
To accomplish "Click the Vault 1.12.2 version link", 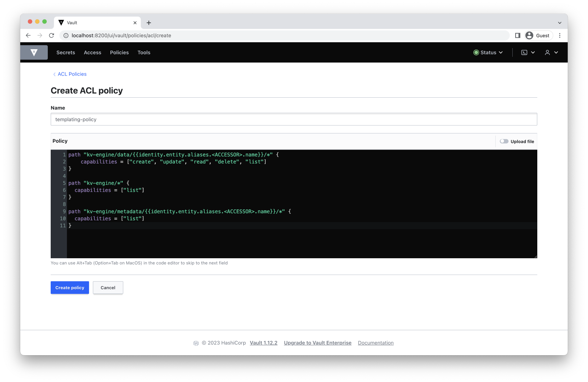I will (x=263, y=343).
